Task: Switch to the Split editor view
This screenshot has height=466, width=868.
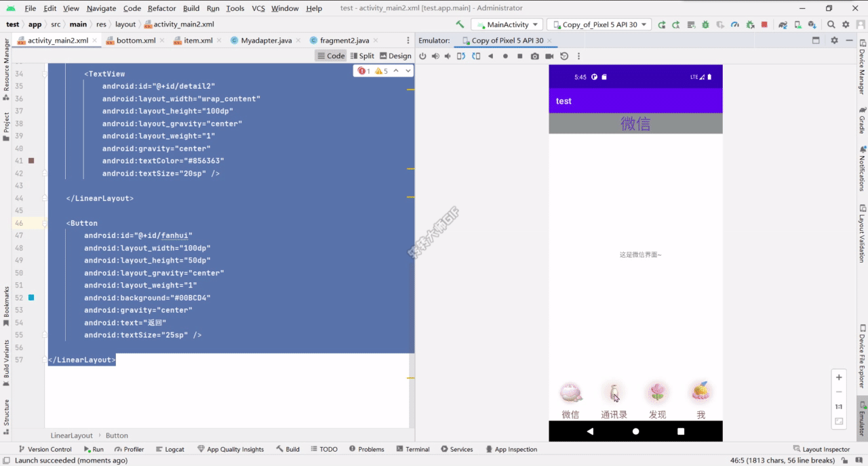Action: click(x=362, y=56)
